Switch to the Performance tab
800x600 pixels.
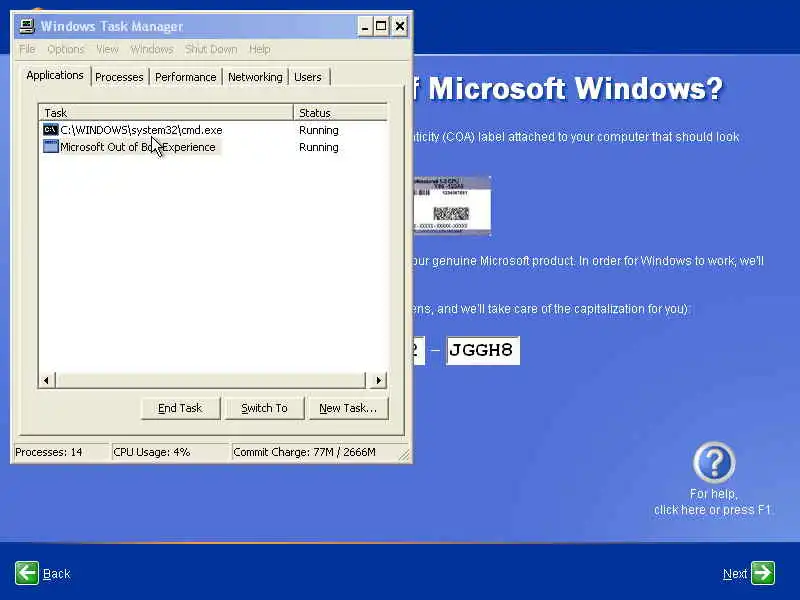[186, 77]
